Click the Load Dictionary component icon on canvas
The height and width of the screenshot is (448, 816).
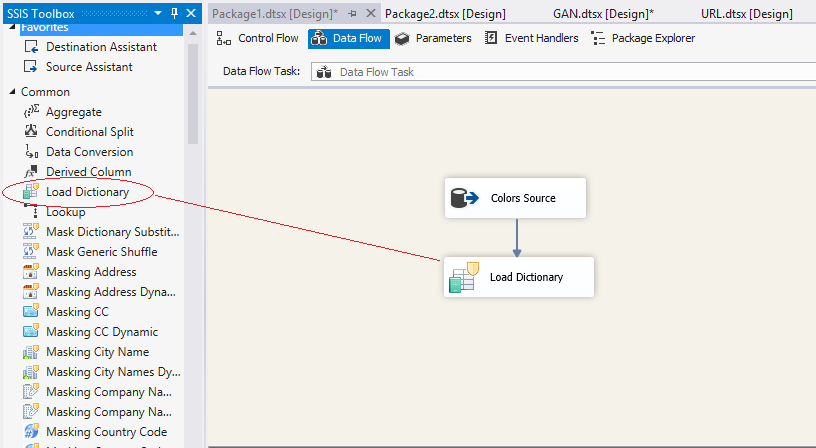[463, 277]
